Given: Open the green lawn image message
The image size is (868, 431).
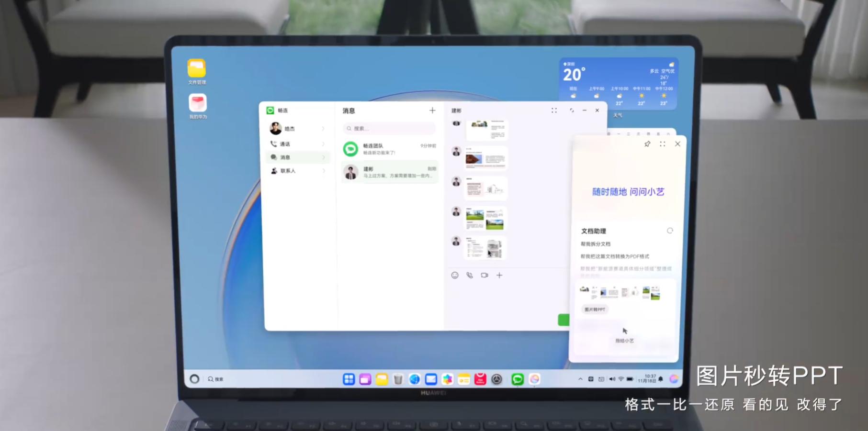Looking at the screenshot, I should pos(486,219).
